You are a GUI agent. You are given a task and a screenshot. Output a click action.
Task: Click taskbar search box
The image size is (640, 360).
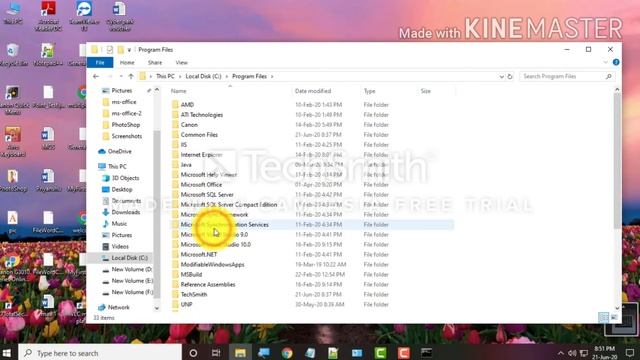[100, 353]
